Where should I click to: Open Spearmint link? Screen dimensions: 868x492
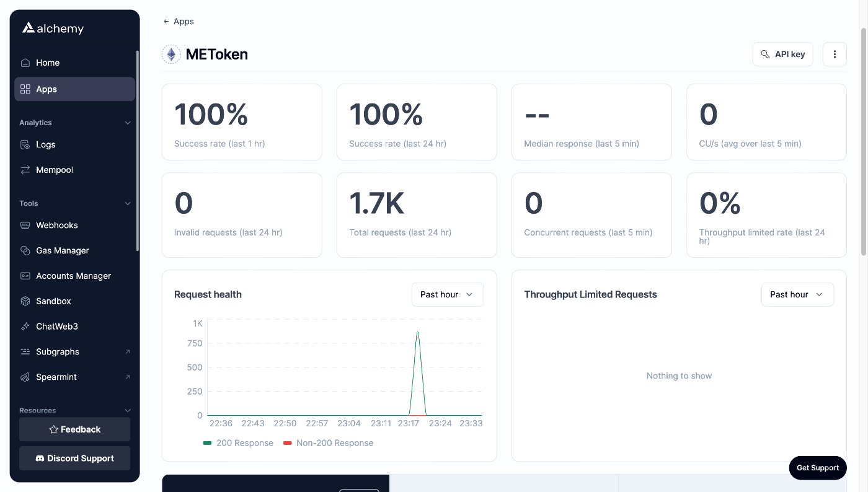click(74, 377)
